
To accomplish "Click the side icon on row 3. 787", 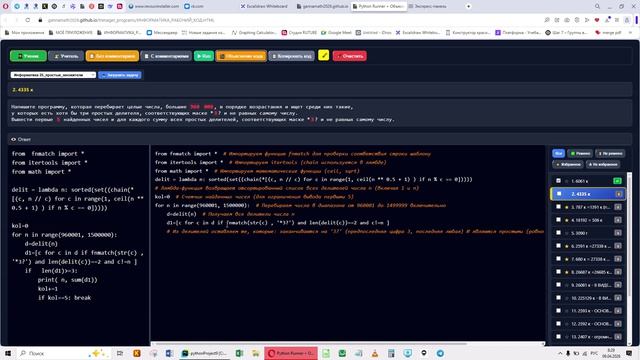I will (618, 207).
